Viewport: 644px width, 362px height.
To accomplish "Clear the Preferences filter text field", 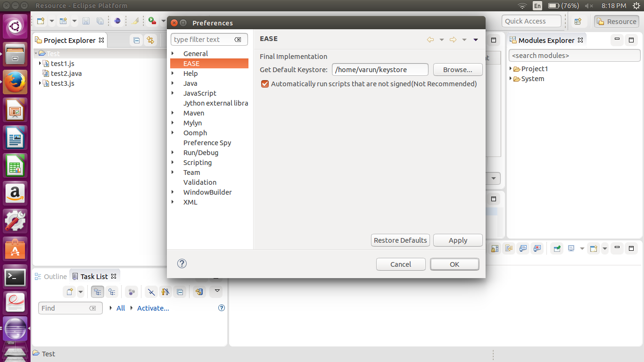I will [238, 40].
